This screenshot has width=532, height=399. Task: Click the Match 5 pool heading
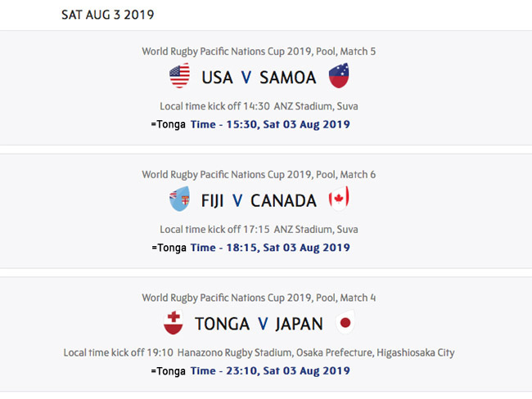(x=259, y=52)
